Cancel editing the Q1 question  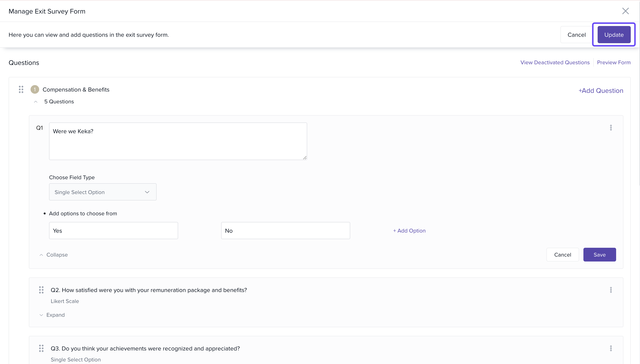pos(562,255)
